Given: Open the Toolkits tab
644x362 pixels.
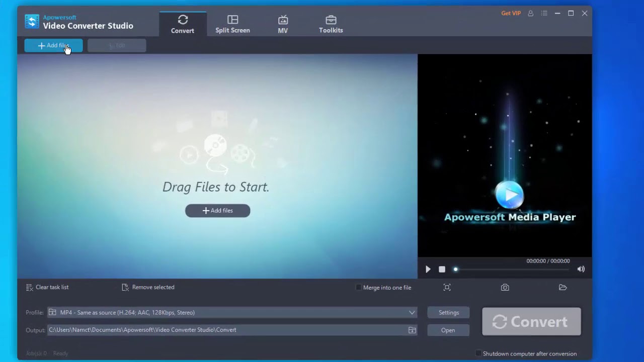Looking at the screenshot, I should [331, 24].
